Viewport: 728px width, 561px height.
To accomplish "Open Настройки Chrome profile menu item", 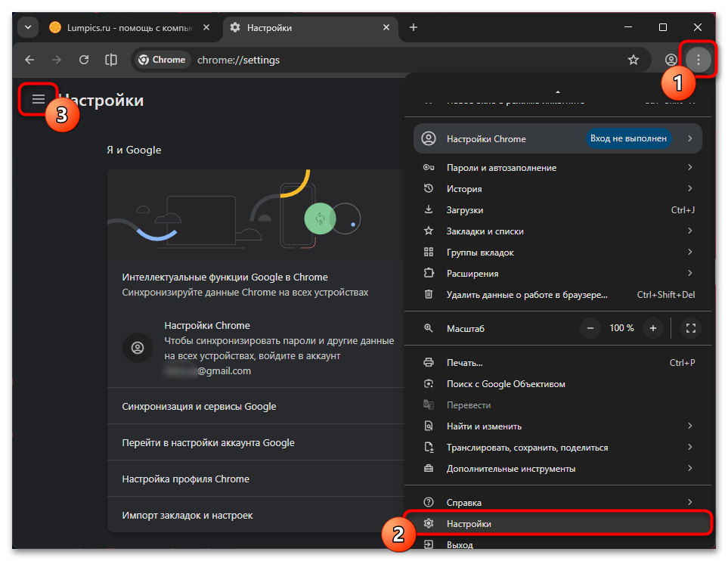I will coord(557,138).
